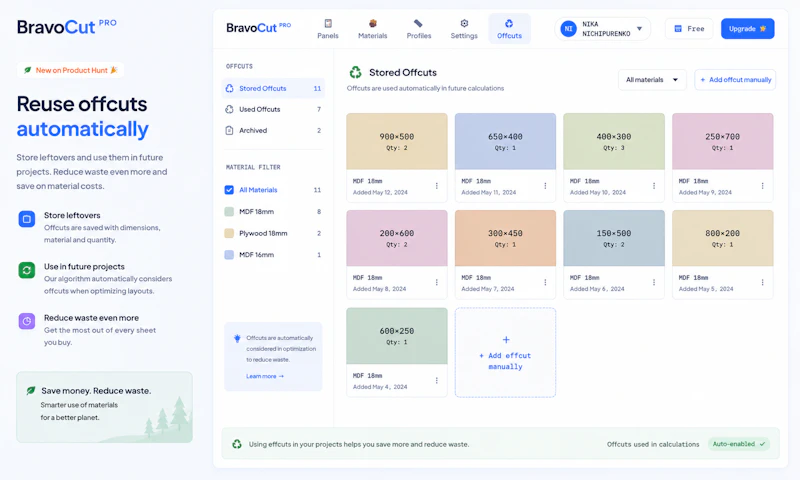The width and height of the screenshot is (800, 480).
Task: Select Used Offcuts in the sidebar
Action: (273, 109)
